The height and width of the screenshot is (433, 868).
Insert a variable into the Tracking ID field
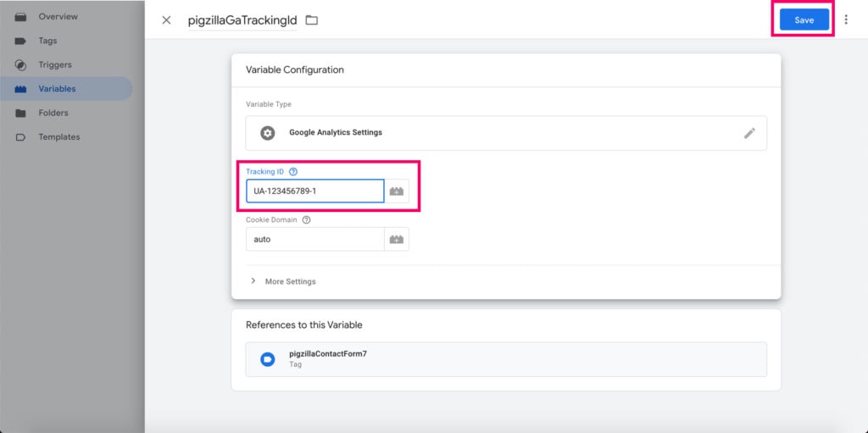(397, 191)
